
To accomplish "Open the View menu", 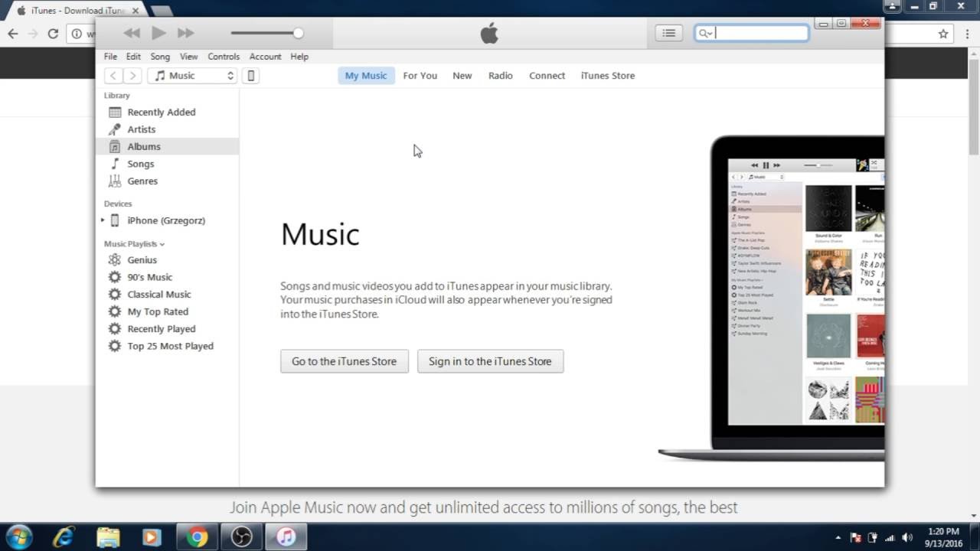I will click(188, 57).
